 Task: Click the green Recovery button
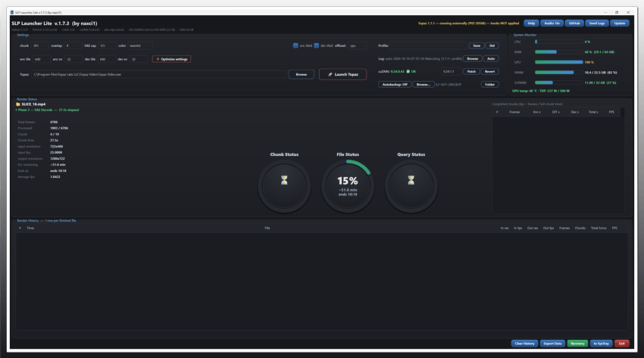pyautogui.click(x=577, y=344)
